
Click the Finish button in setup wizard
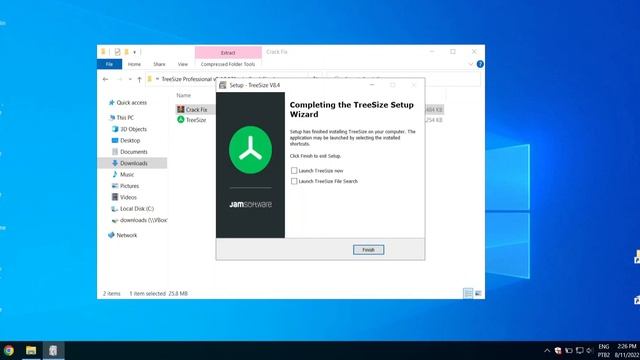368,249
